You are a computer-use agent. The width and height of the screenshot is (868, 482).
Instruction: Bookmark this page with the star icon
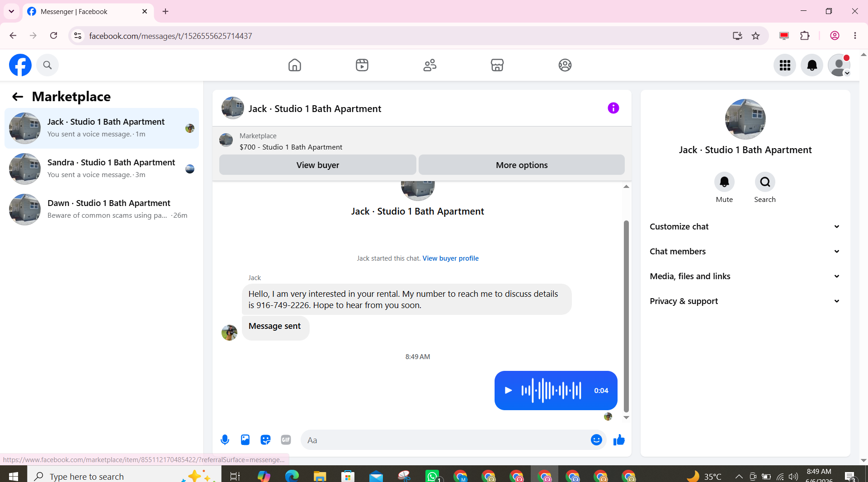pos(755,36)
